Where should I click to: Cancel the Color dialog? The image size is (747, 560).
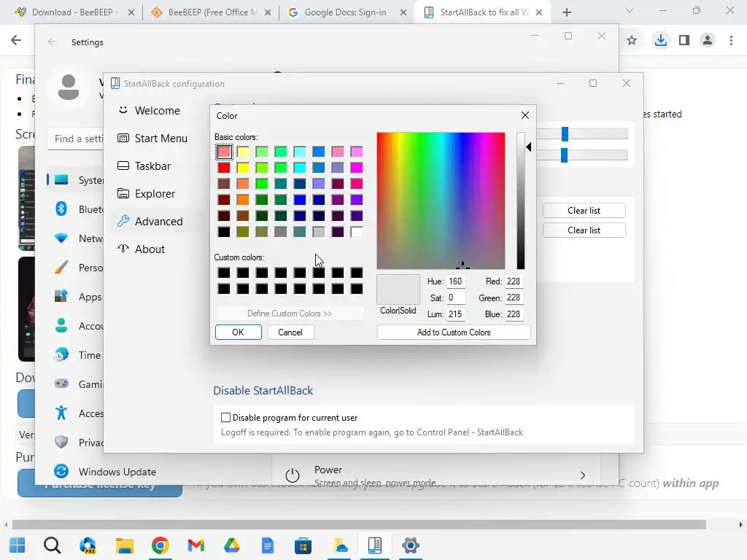(290, 332)
